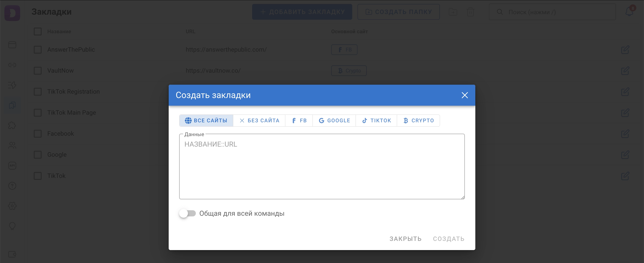
Task: Check the AnswerThePublic row checkbox
Action: pyautogui.click(x=38, y=50)
